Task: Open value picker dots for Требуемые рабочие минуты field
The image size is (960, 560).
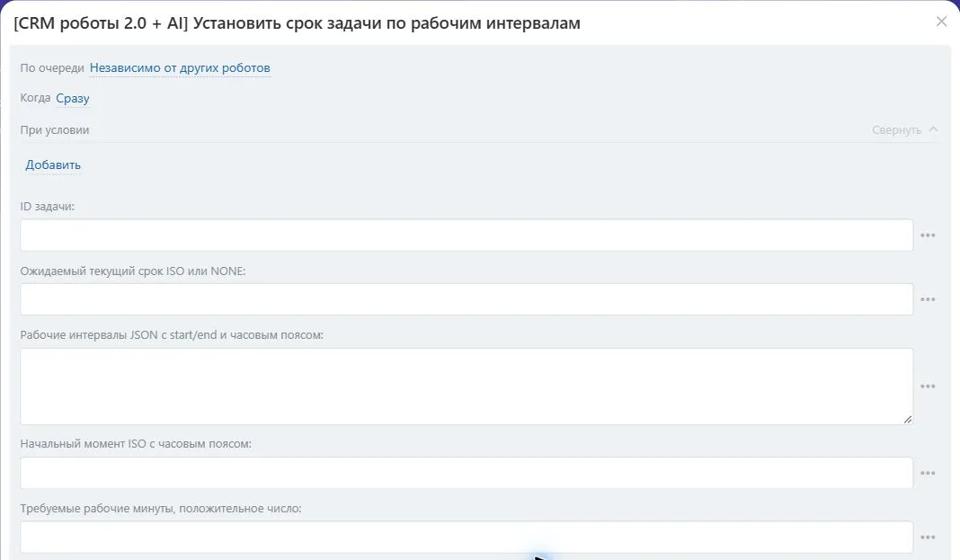Action: tap(928, 537)
